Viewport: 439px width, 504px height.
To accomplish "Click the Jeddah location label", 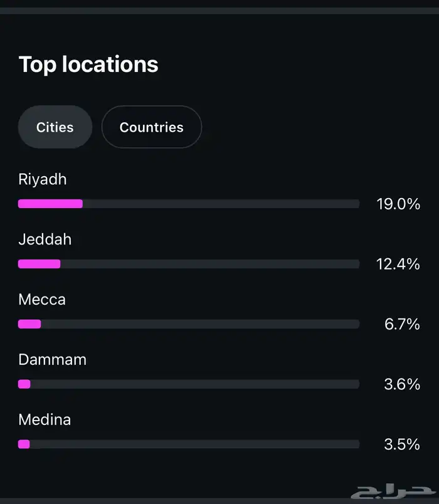I will pos(44,239).
